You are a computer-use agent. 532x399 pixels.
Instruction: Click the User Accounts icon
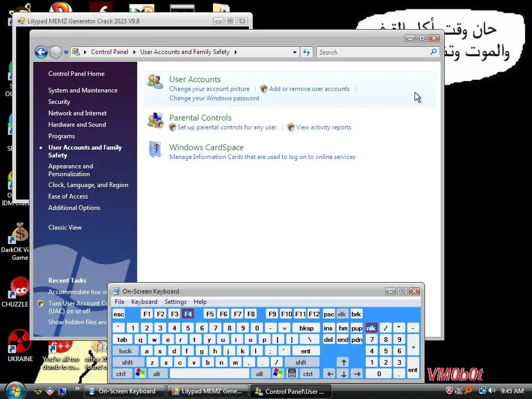pyautogui.click(x=155, y=82)
